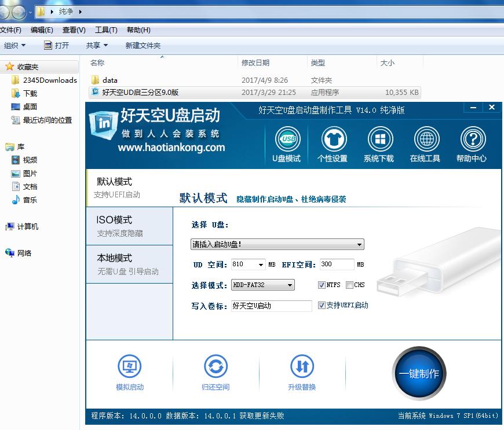The width and height of the screenshot is (504, 430).
Task: Open the U盘模式 USB mode icon
Action: coord(288,139)
